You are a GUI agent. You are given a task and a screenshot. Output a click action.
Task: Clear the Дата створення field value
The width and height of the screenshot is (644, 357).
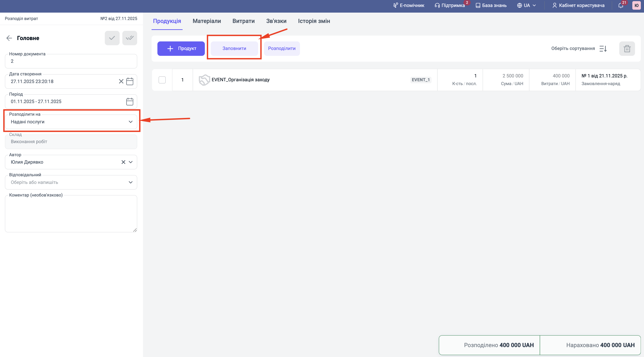click(121, 81)
